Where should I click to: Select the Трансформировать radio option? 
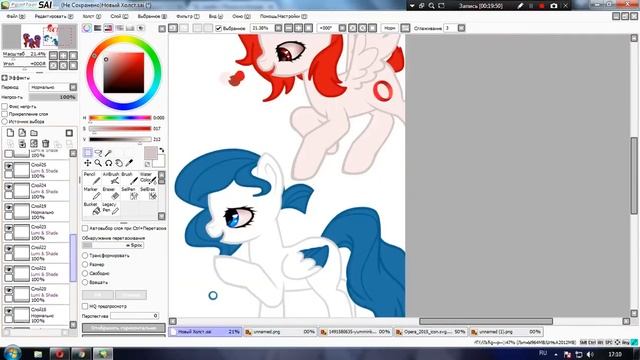pos(85,256)
